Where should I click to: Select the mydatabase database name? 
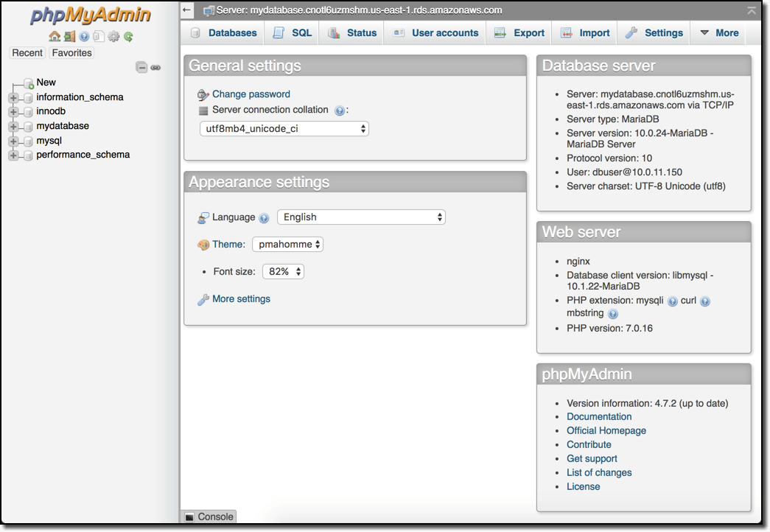63,126
